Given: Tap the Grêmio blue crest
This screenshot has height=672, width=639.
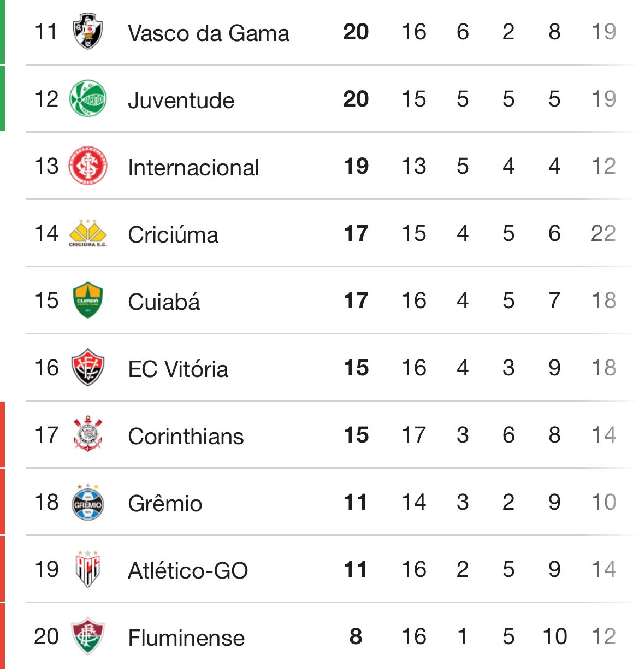Looking at the screenshot, I should tap(87, 502).
